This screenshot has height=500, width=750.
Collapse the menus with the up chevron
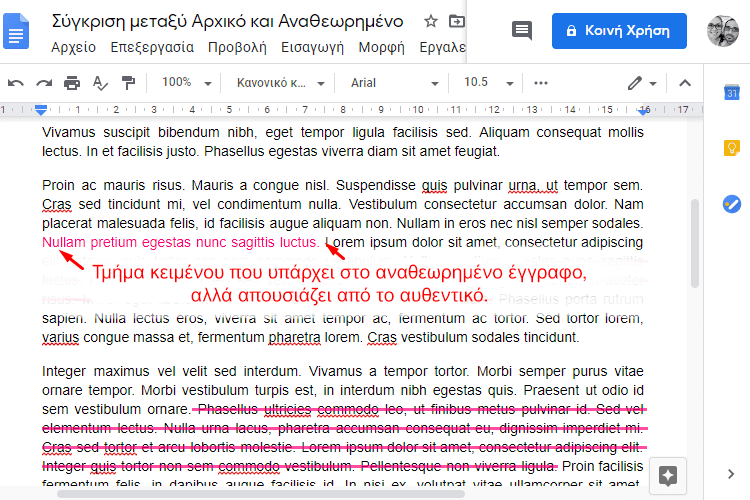click(685, 83)
